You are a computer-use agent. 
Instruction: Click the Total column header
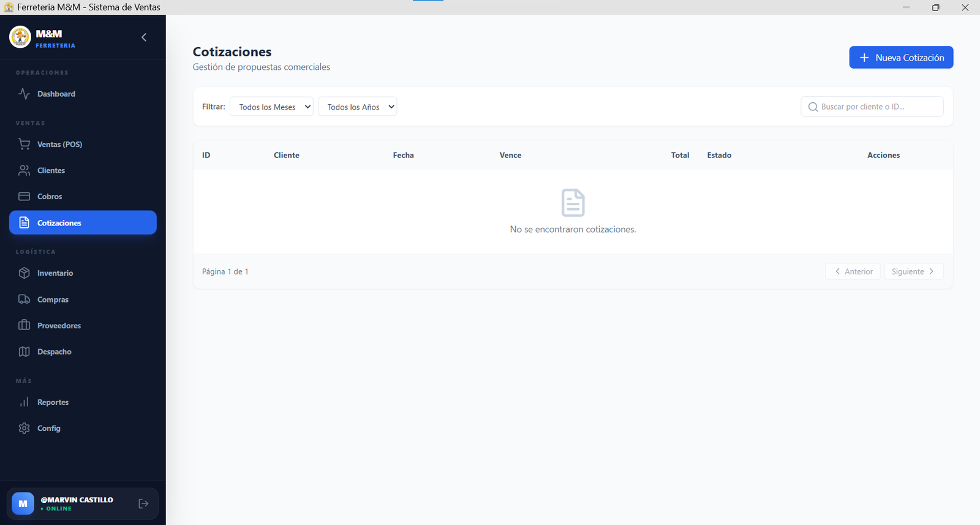680,155
